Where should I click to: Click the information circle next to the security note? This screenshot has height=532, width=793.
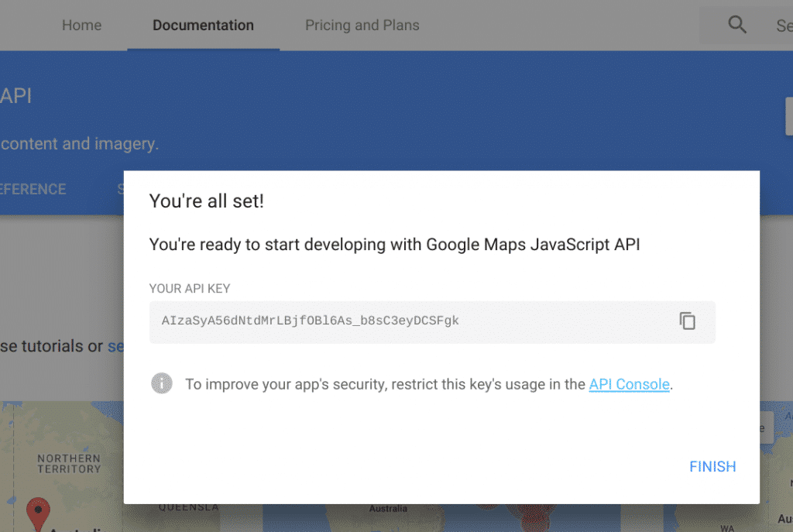(x=162, y=383)
